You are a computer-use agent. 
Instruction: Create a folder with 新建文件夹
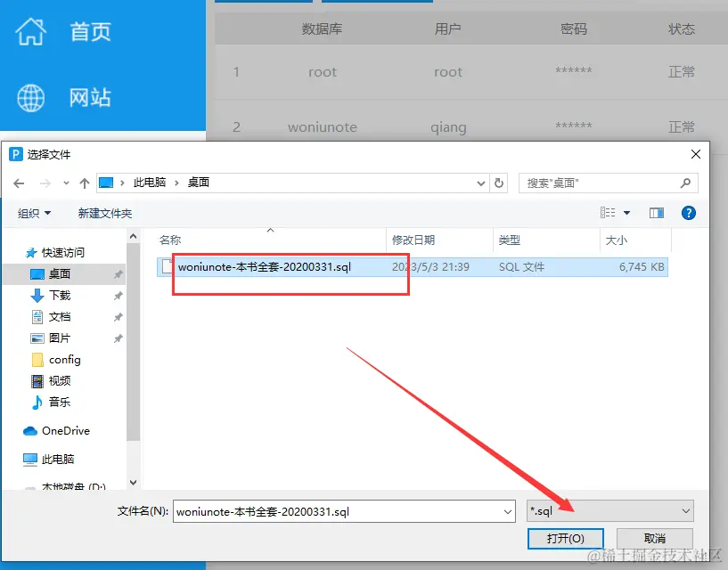[x=105, y=213]
